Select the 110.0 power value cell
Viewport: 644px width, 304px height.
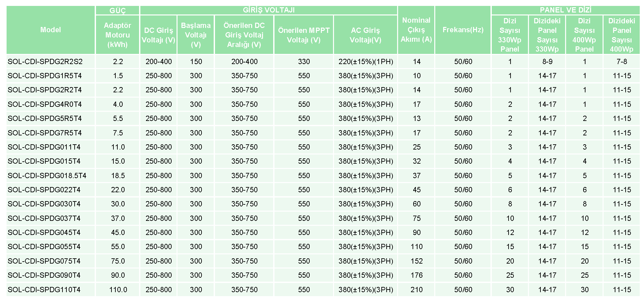[118, 290]
